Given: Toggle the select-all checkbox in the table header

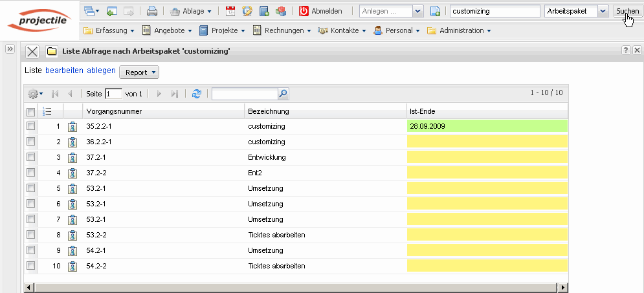Looking at the screenshot, I should (30, 112).
